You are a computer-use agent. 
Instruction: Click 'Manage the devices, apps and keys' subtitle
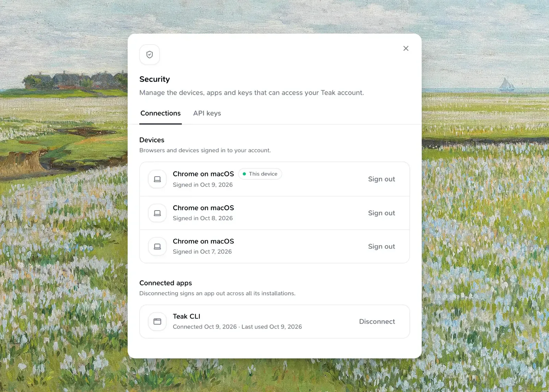252,93
